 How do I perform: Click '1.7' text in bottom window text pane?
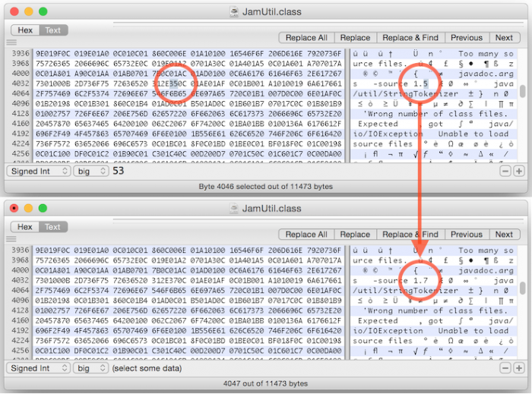pyautogui.click(x=421, y=281)
